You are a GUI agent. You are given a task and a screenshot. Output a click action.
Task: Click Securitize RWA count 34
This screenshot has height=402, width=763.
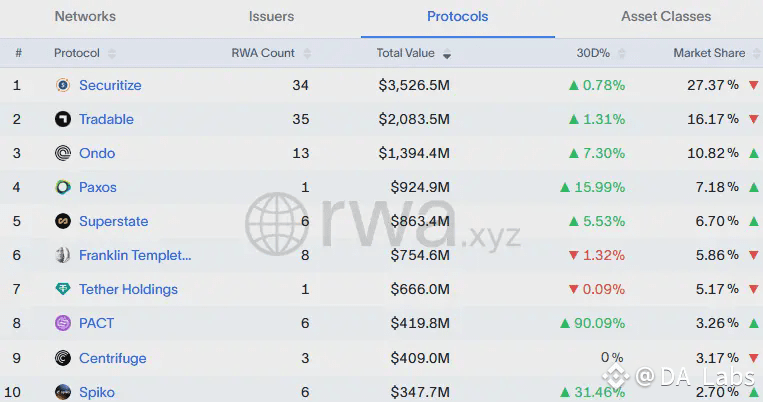click(x=301, y=85)
